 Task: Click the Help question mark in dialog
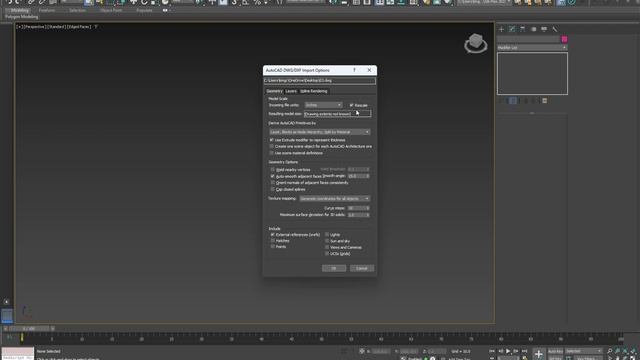click(354, 70)
